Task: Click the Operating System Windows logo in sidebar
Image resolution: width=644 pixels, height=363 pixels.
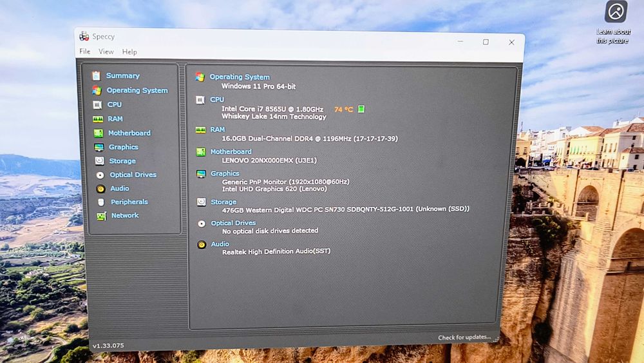Action: point(97,90)
